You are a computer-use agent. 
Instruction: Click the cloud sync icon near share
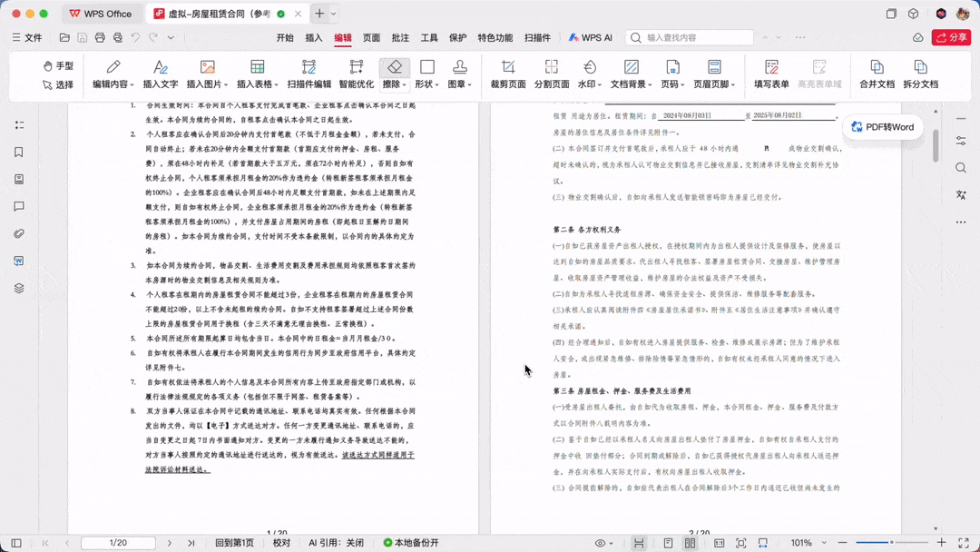click(918, 37)
